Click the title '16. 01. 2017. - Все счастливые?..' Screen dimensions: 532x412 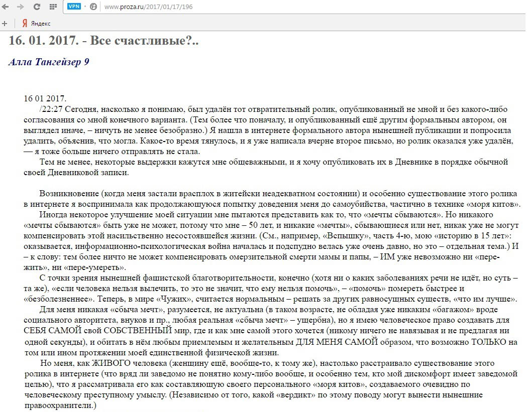pyautogui.click(x=103, y=41)
